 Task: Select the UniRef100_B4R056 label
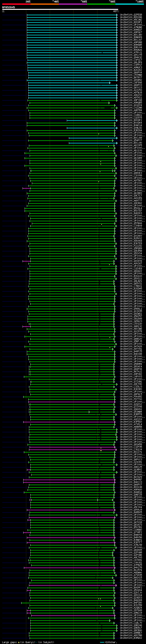coord(131,538)
